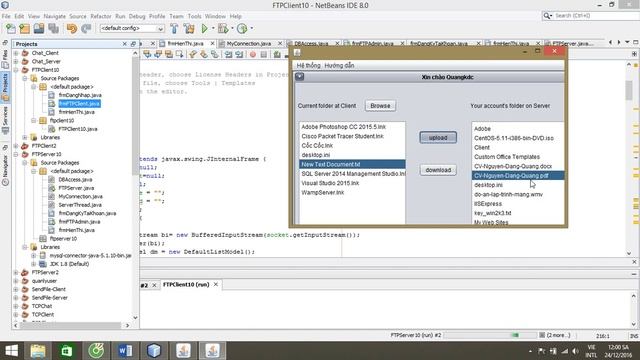The image size is (640, 360).
Task: Expand the FTPClient2 project node
Action: (16, 146)
